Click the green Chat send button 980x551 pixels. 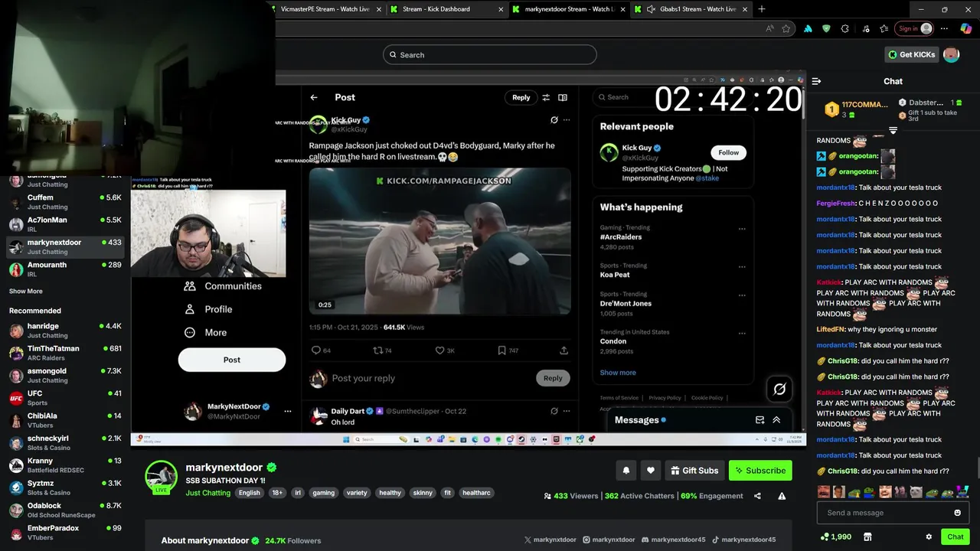955,536
